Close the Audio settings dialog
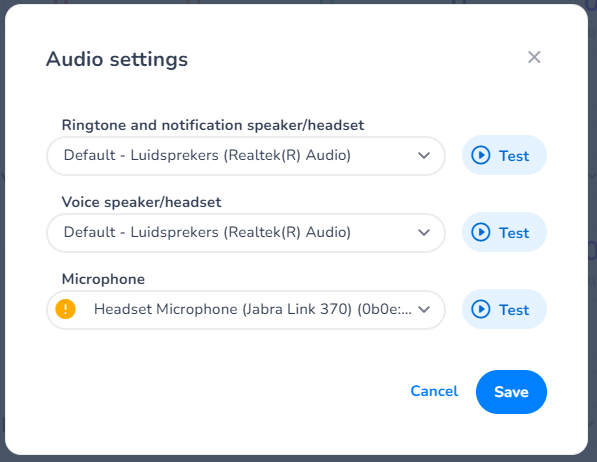 point(534,58)
